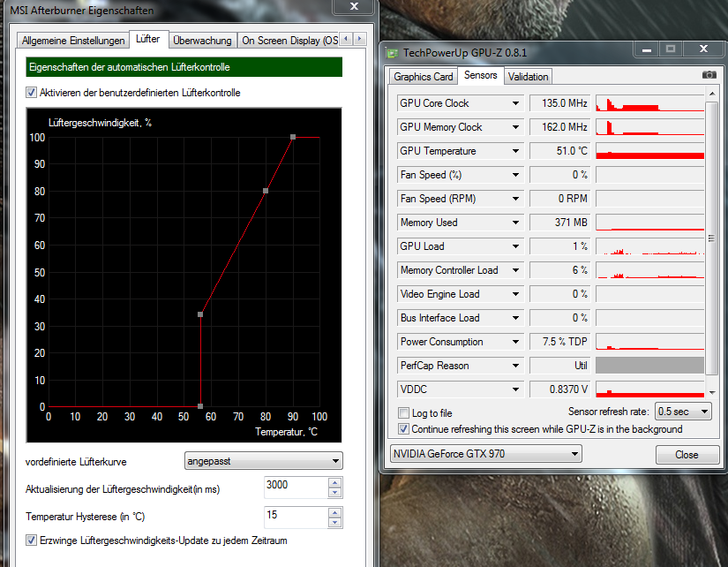Image resolution: width=728 pixels, height=567 pixels.
Task: Minimize the TechPowerUp GPU-Z window
Action: (x=647, y=49)
